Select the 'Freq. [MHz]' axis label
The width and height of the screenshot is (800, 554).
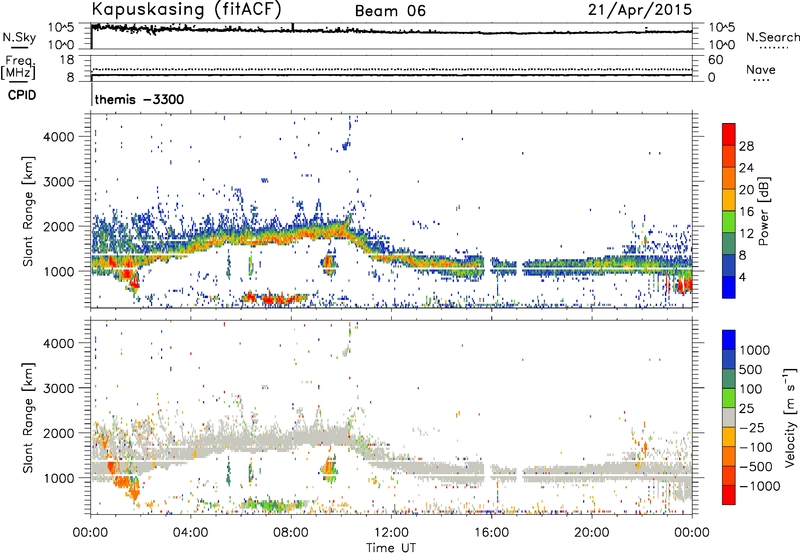coord(18,68)
